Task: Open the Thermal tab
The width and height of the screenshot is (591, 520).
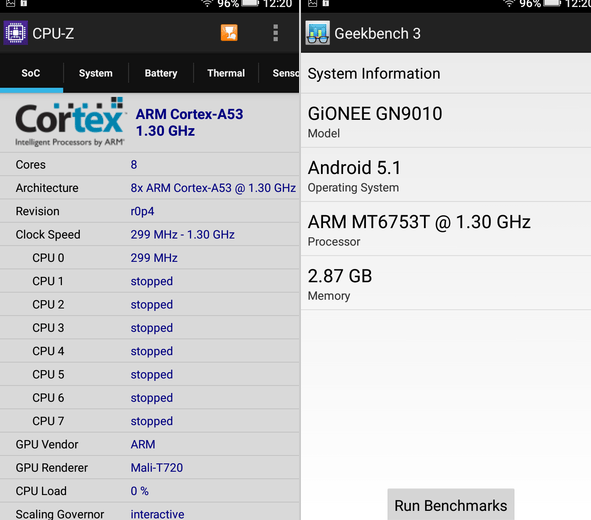Action: tap(226, 73)
